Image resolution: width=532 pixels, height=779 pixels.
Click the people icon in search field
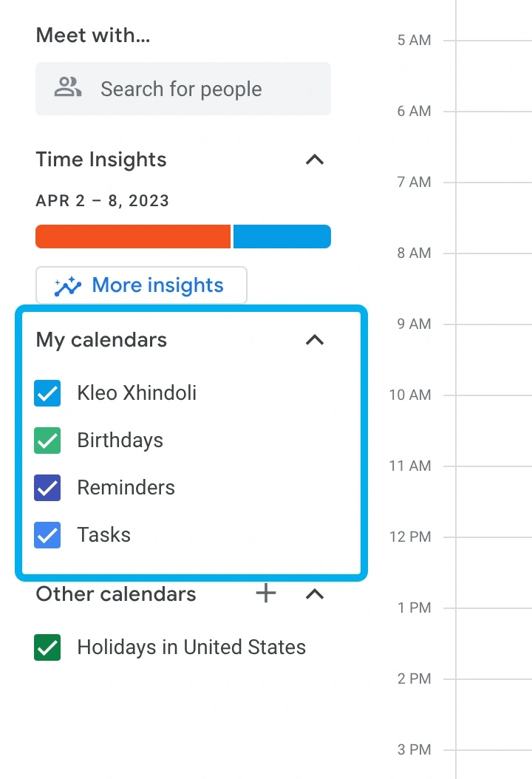tap(68, 88)
